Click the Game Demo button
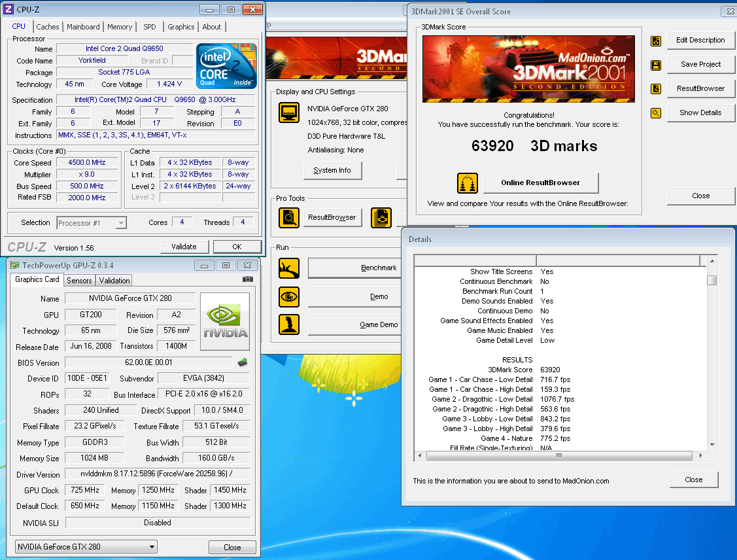 [x=356, y=324]
